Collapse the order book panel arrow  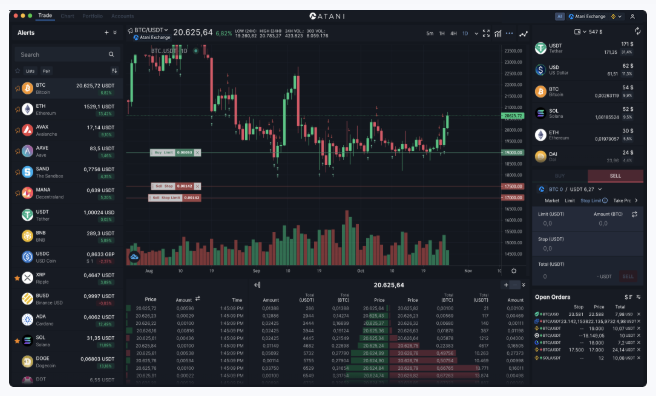coord(257,285)
